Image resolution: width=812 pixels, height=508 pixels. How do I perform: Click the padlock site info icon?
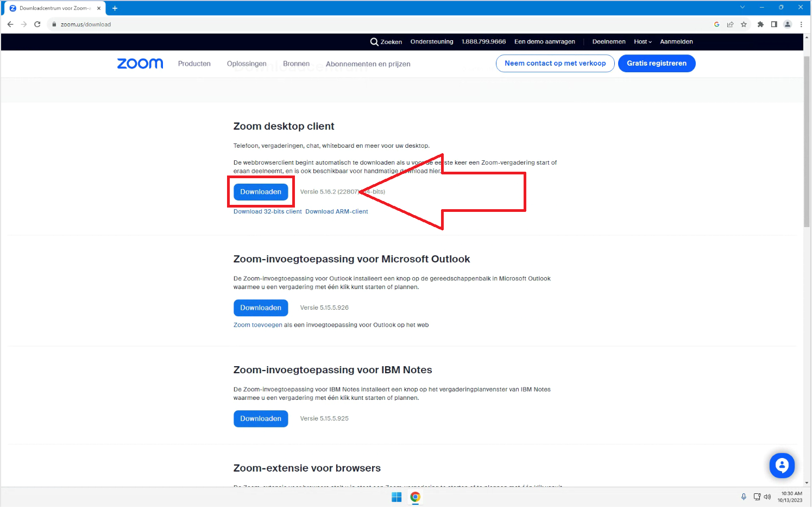coord(54,24)
